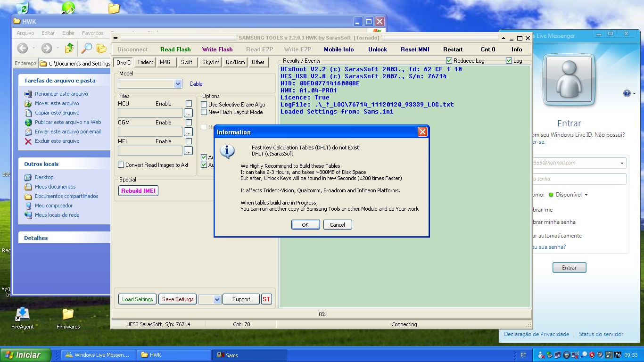Enable the OGM checkbox
The height and width of the screenshot is (362, 644).
point(189,123)
